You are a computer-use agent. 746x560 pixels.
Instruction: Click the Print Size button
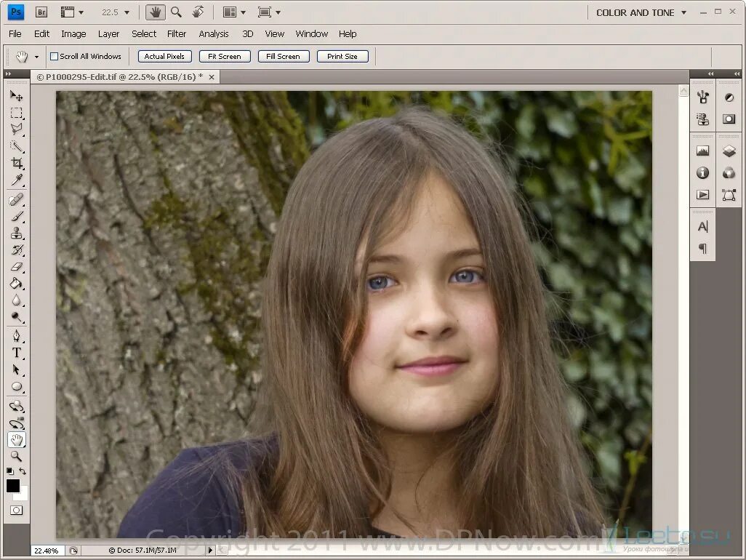[342, 56]
